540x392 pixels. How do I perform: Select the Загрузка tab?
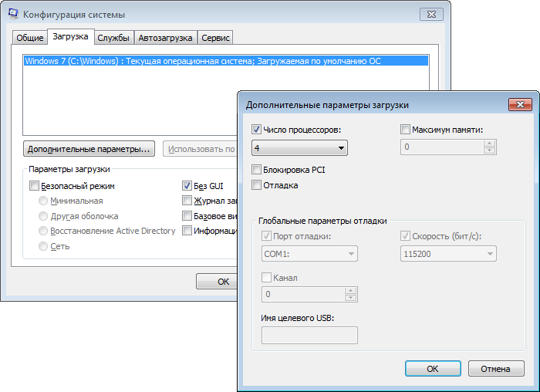[x=71, y=36]
